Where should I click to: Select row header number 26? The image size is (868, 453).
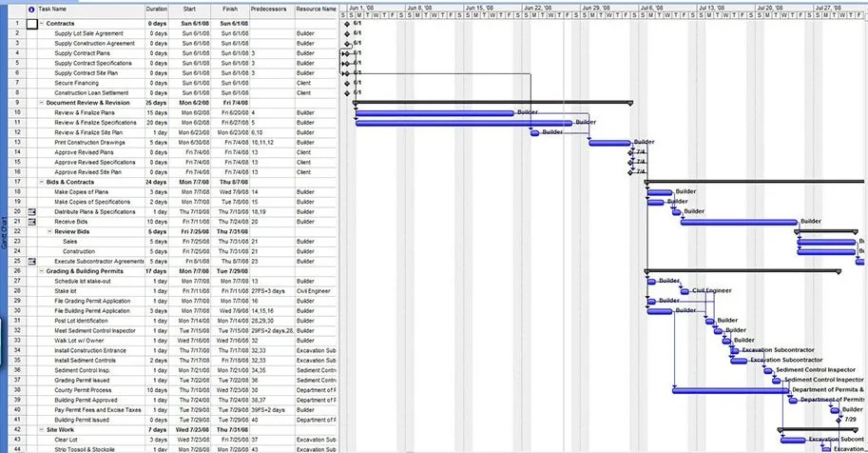pos(17,271)
